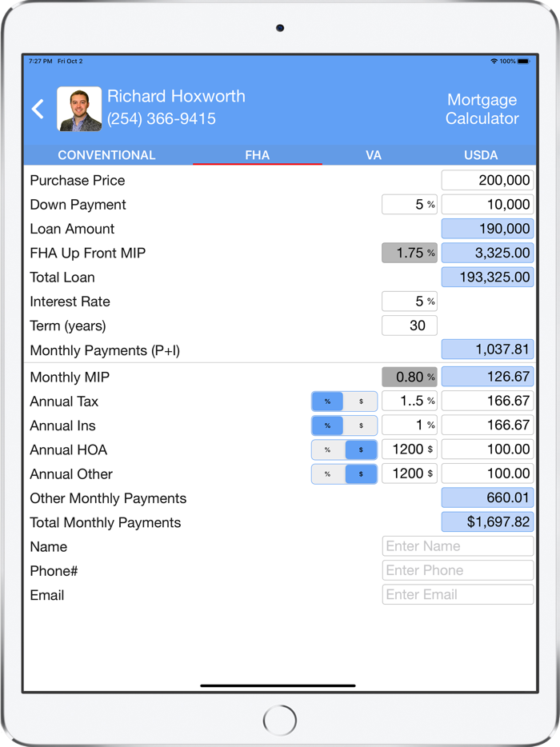560x747 pixels.
Task: Switch to the USDA tab
Action: click(x=481, y=155)
